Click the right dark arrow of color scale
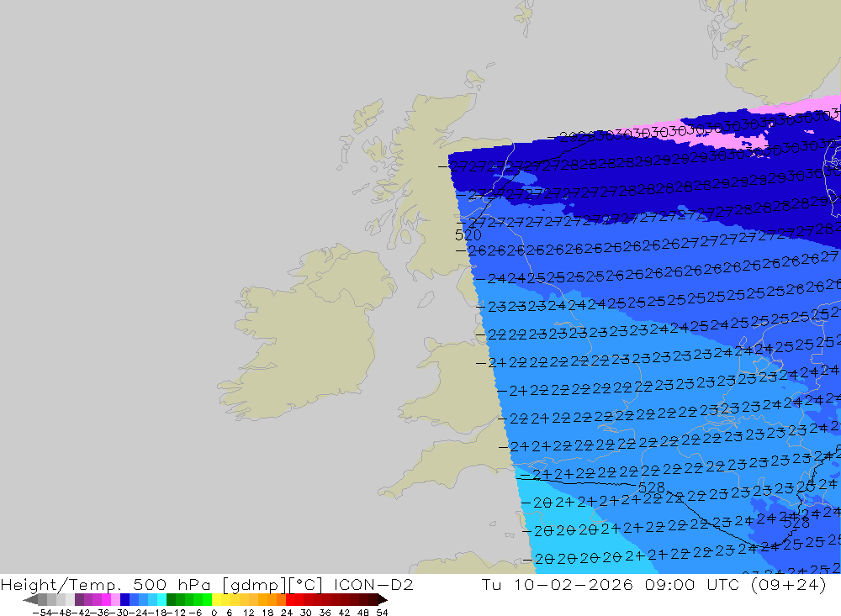841x616 pixels. pos(383,600)
